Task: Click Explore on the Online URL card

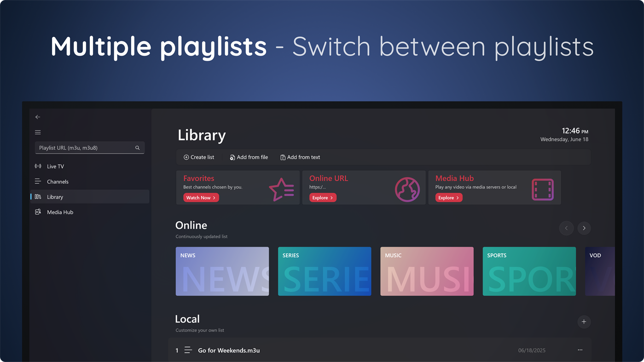Action: click(x=322, y=197)
